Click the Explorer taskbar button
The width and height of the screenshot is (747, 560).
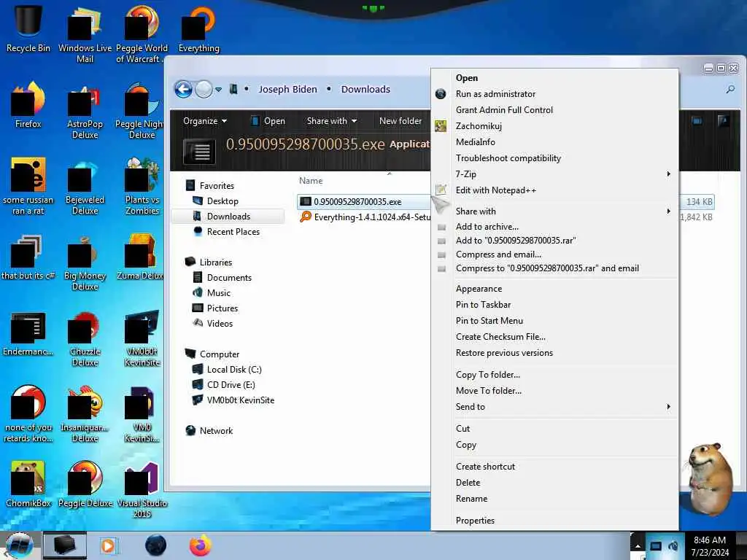pos(65,545)
